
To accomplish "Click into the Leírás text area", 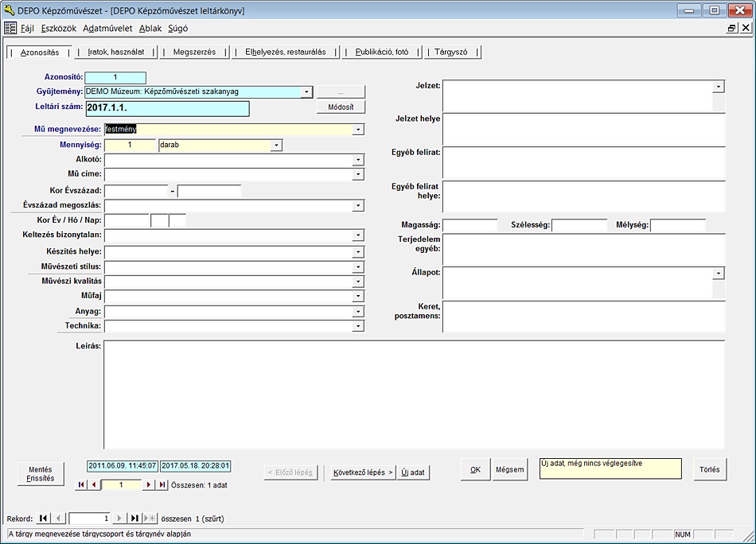I will 414,394.
